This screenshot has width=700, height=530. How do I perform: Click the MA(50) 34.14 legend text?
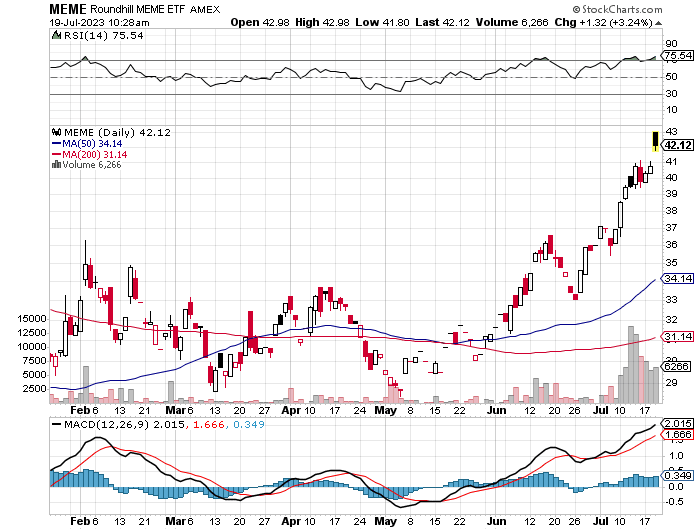(92, 143)
